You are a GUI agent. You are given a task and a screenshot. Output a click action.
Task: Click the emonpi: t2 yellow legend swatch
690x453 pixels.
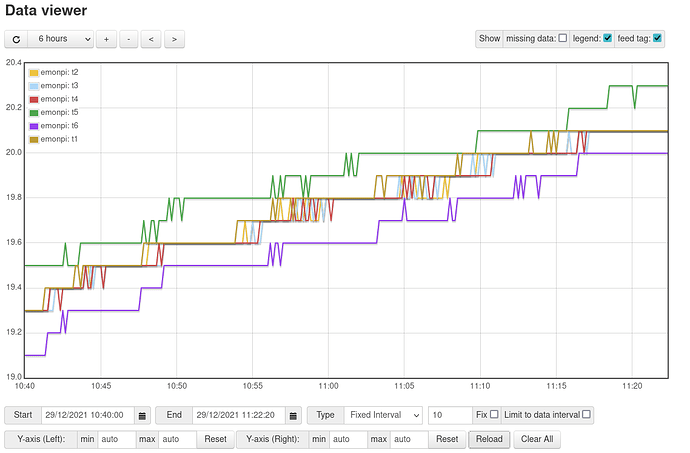(x=34, y=73)
